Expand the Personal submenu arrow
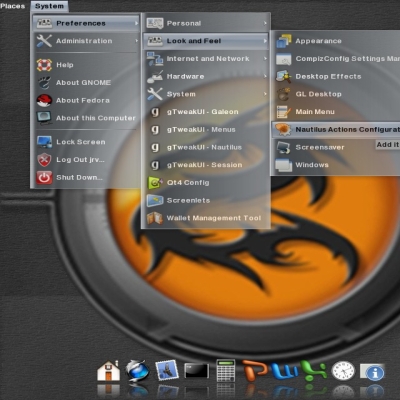This screenshot has height=400, width=400. 265,23
